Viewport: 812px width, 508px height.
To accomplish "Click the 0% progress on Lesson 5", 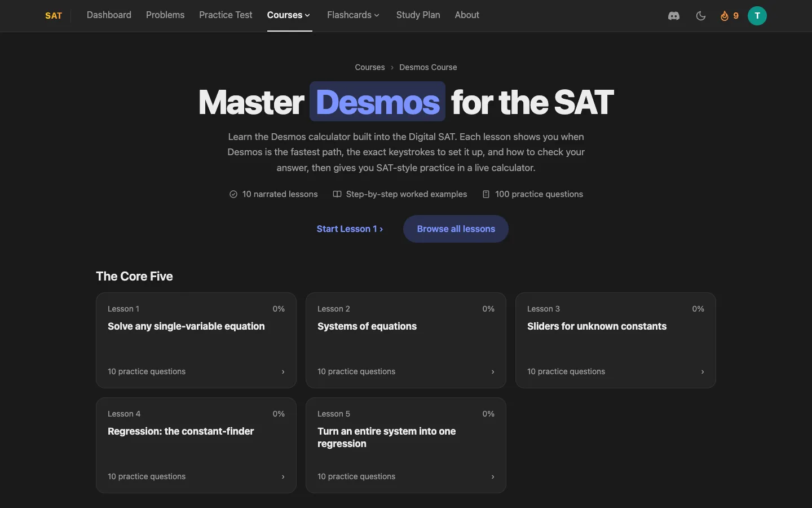I will click(488, 414).
